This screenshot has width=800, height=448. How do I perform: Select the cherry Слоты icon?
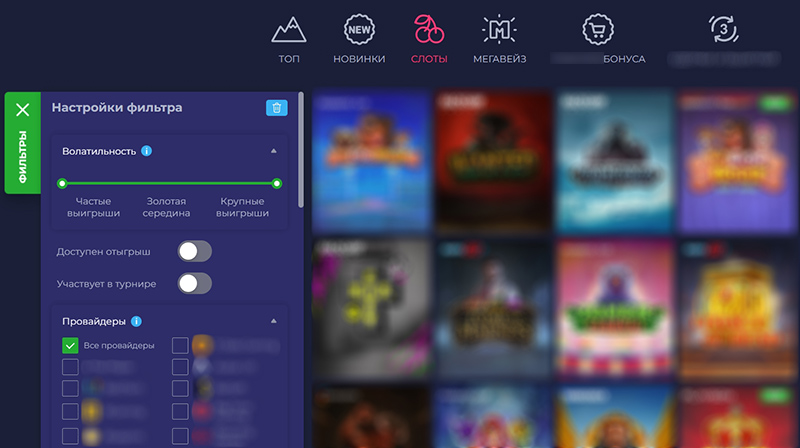429,30
